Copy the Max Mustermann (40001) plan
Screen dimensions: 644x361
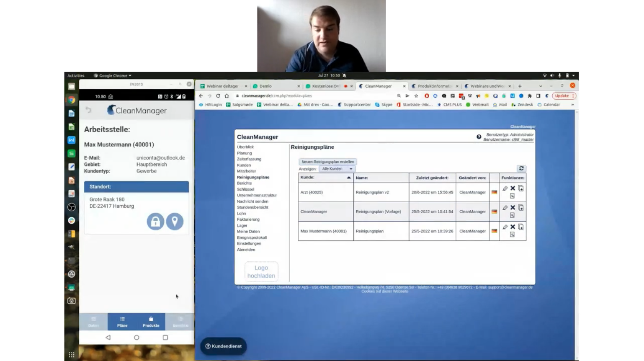[x=520, y=227]
